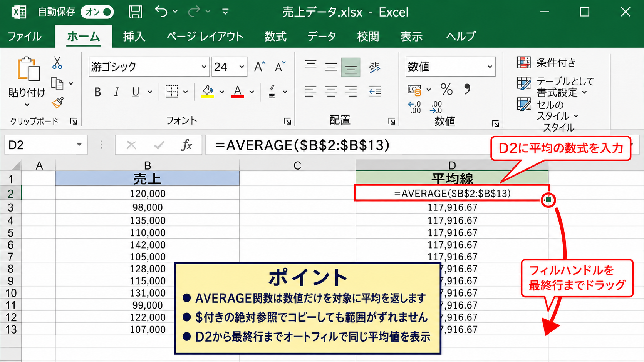Open the Customize Quick Access Toolbar dropdown
Viewport: 644px width, 362px height.
click(x=225, y=12)
